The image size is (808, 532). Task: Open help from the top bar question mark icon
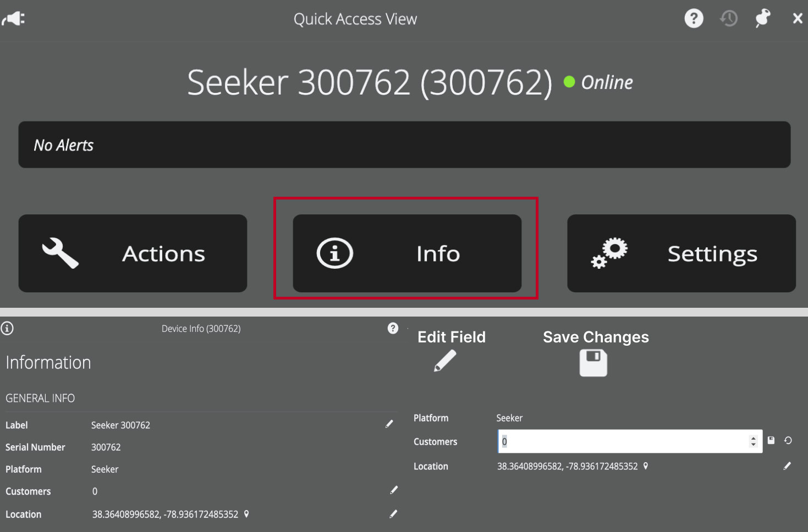(x=694, y=18)
